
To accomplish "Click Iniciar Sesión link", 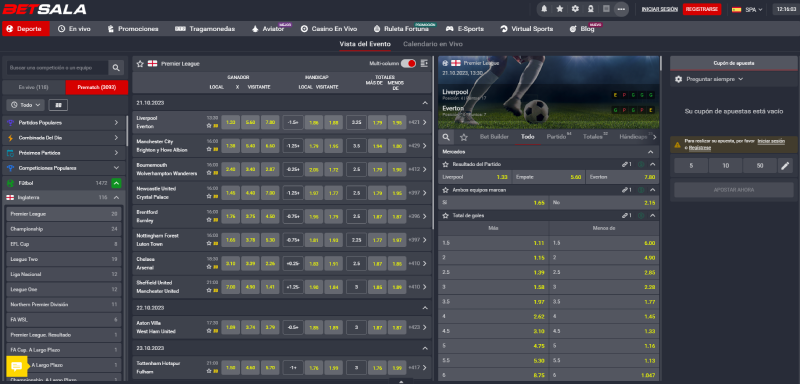I will click(659, 9).
